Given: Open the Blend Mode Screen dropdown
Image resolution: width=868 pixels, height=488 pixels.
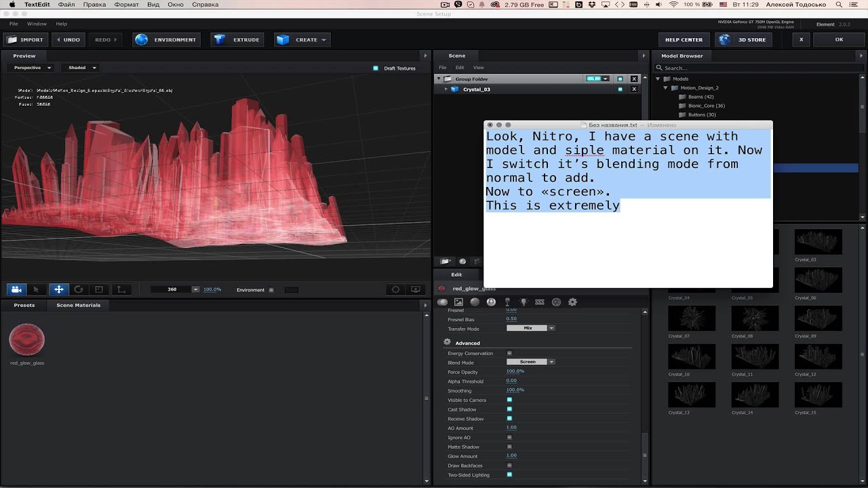Looking at the screenshot, I should tap(531, 362).
